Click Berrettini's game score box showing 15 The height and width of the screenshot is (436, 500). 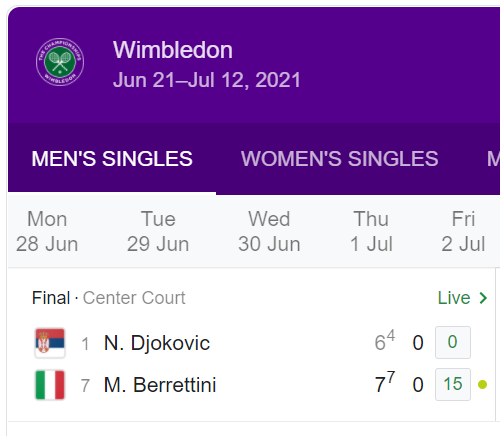tap(453, 384)
